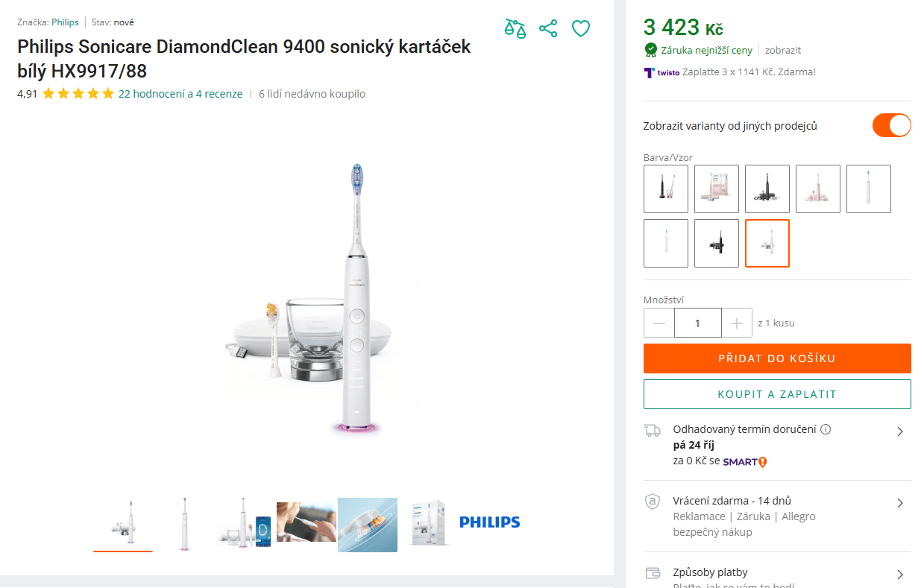Open the Philips brand link

(65, 22)
